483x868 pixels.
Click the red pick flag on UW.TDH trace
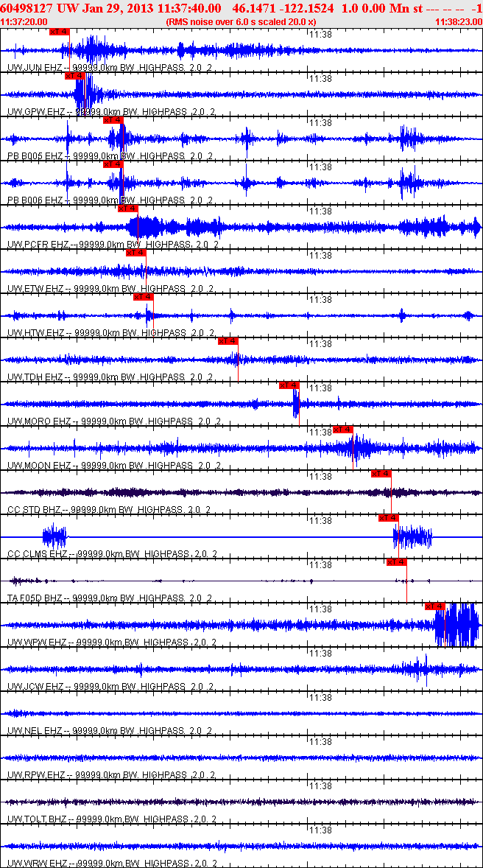tap(228, 341)
